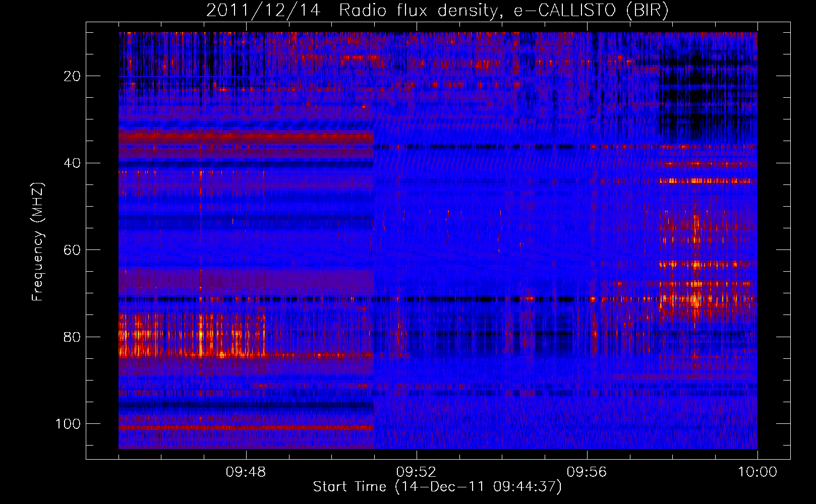Click the 09:56 time tick label

pos(587,472)
